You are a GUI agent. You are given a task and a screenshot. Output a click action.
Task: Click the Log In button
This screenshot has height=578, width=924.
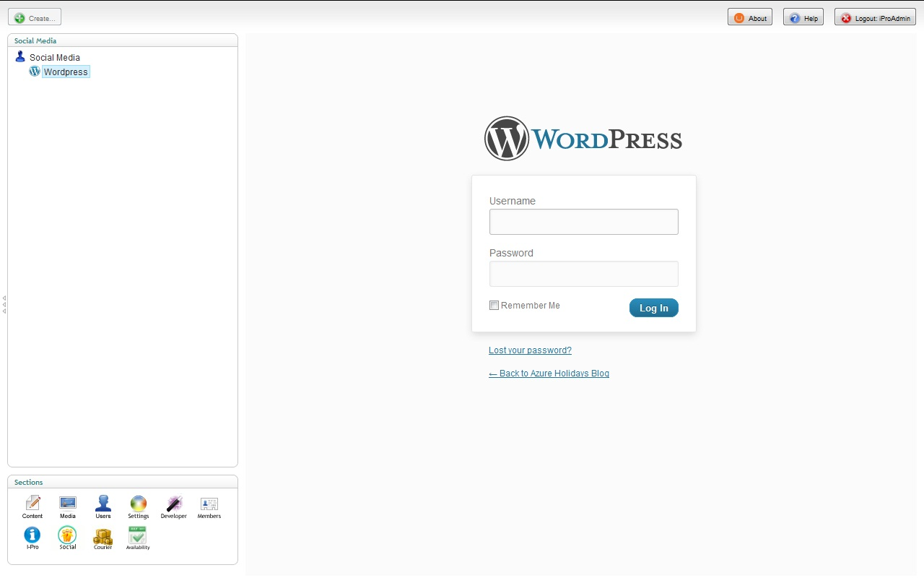[654, 308]
